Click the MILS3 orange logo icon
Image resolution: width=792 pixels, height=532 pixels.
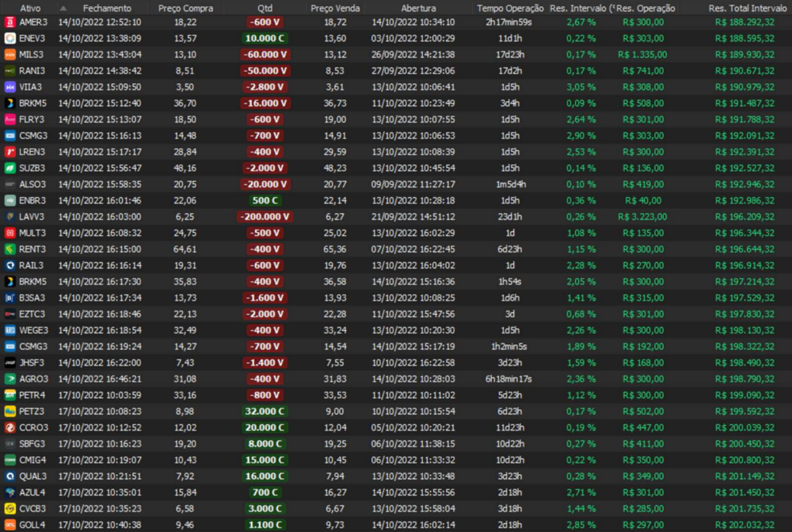tap(10, 54)
